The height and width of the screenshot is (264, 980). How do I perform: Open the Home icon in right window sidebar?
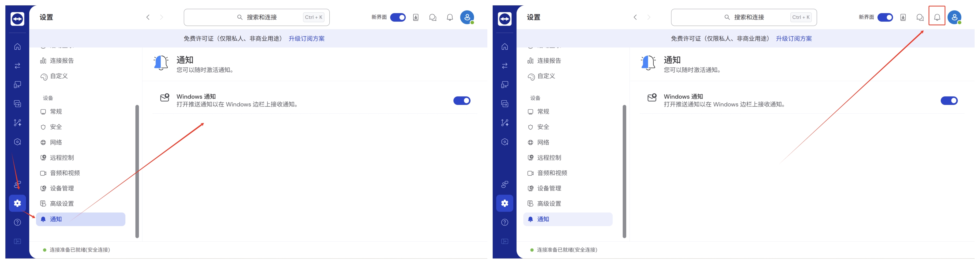coord(505,47)
